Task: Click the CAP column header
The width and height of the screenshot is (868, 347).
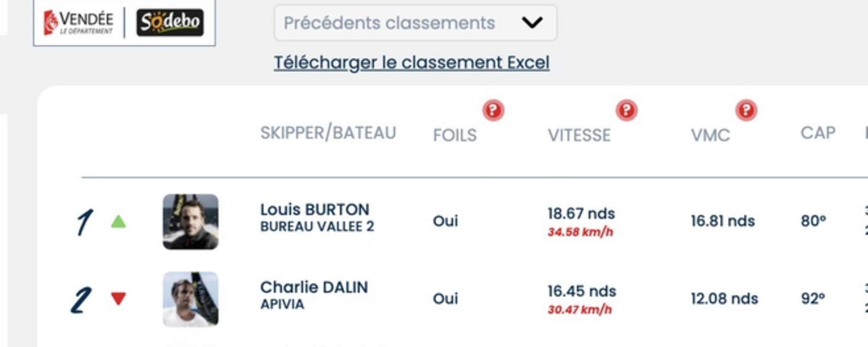Action: point(818,133)
